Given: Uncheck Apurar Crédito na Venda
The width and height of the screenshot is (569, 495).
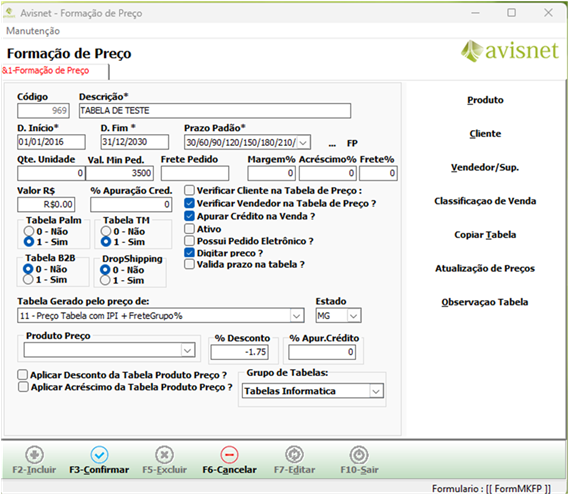Looking at the screenshot, I should (189, 216).
